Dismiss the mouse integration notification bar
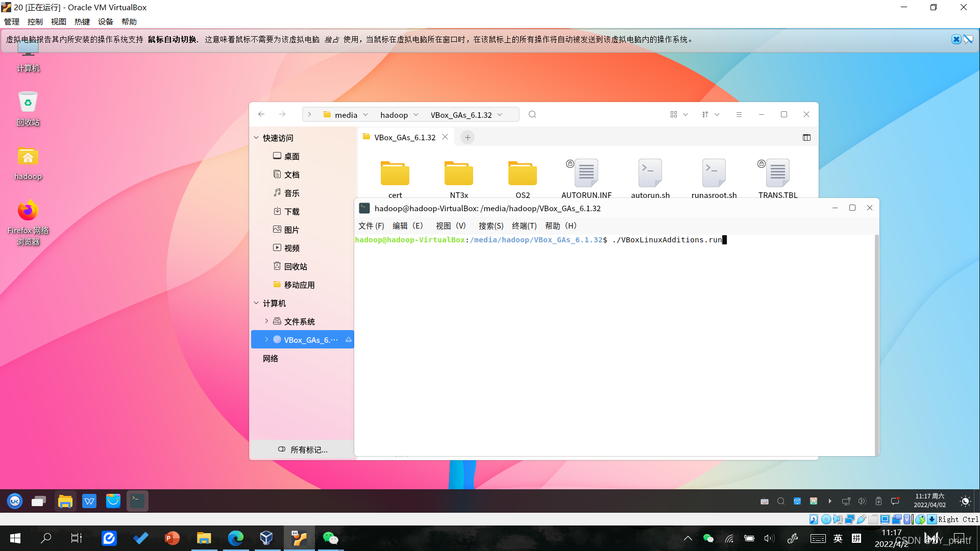This screenshot has height=551, width=980. 956,39
